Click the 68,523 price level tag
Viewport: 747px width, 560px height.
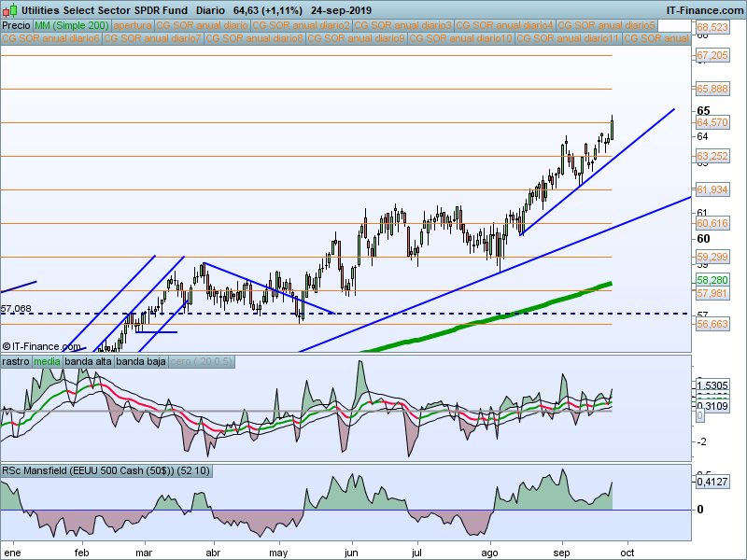[x=712, y=27]
